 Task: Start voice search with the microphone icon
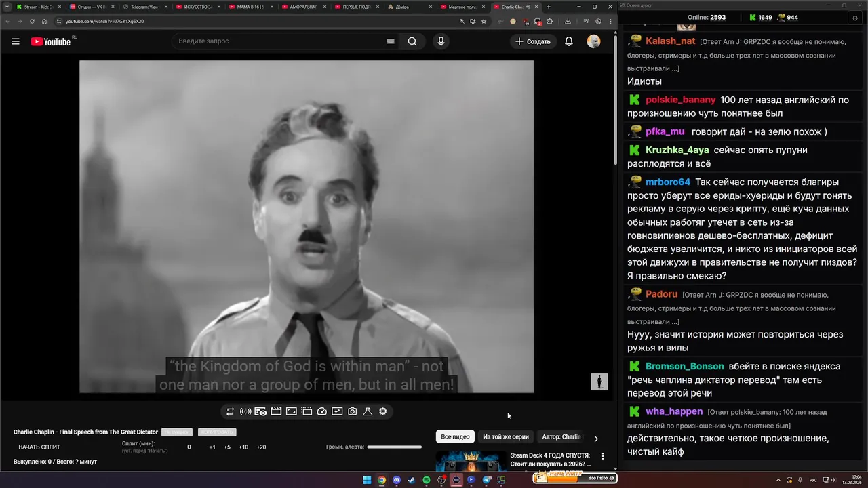441,41
